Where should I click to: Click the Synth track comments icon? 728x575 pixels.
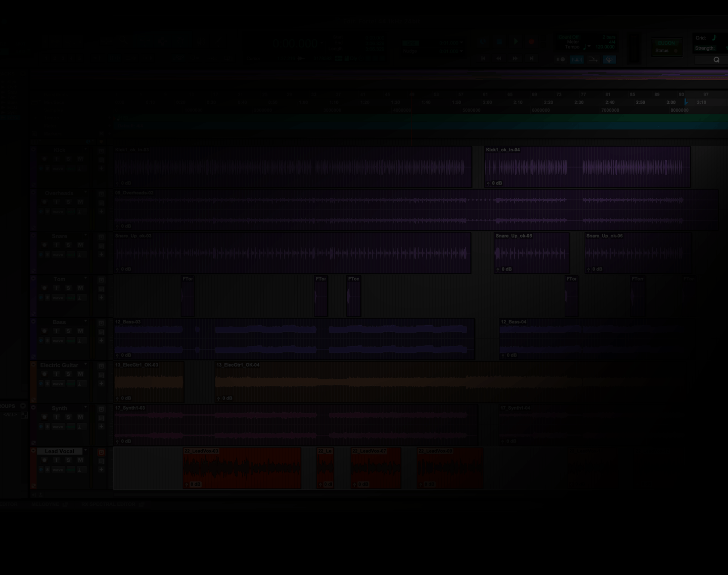pyautogui.click(x=101, y=418)
